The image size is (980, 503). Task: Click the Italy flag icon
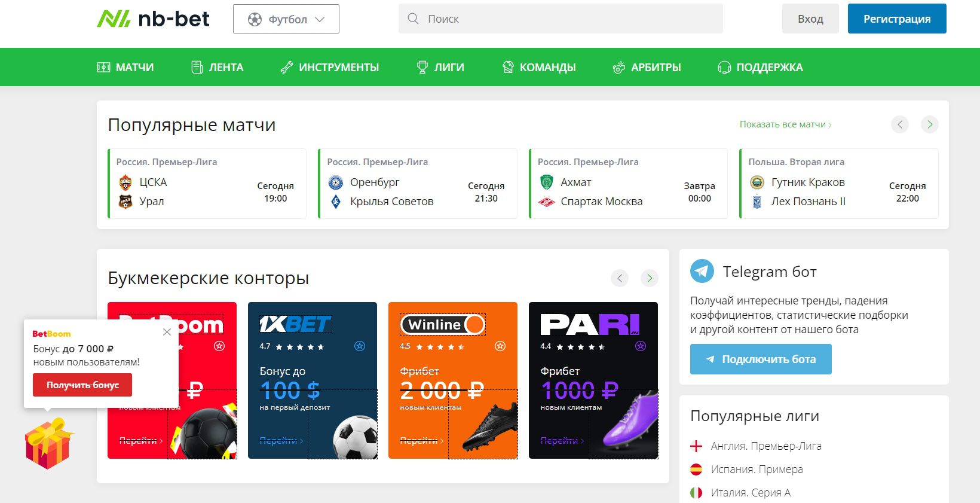(x=696, y=493)
